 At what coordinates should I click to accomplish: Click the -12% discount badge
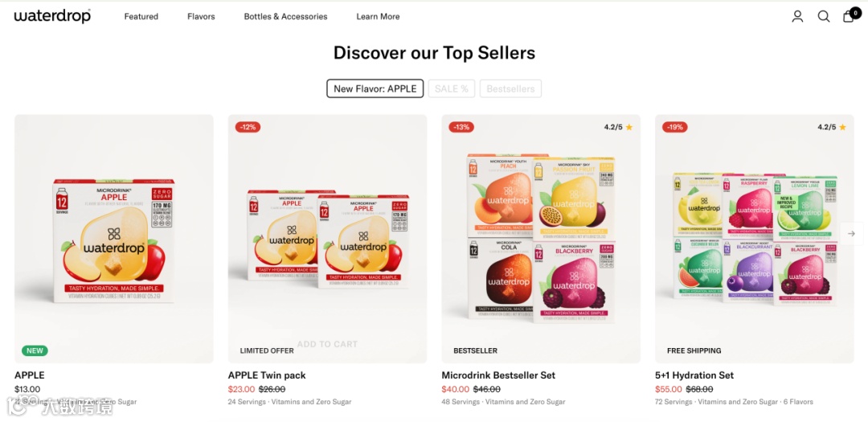[x=248, y=127]
